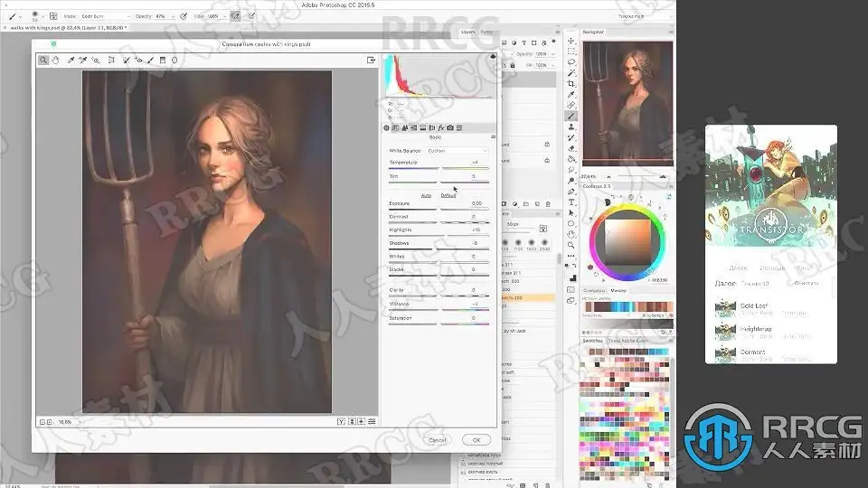868x488 pixels.
Task: Open the Camera Calibration panel tab icon
Action: tap(450, 127)
